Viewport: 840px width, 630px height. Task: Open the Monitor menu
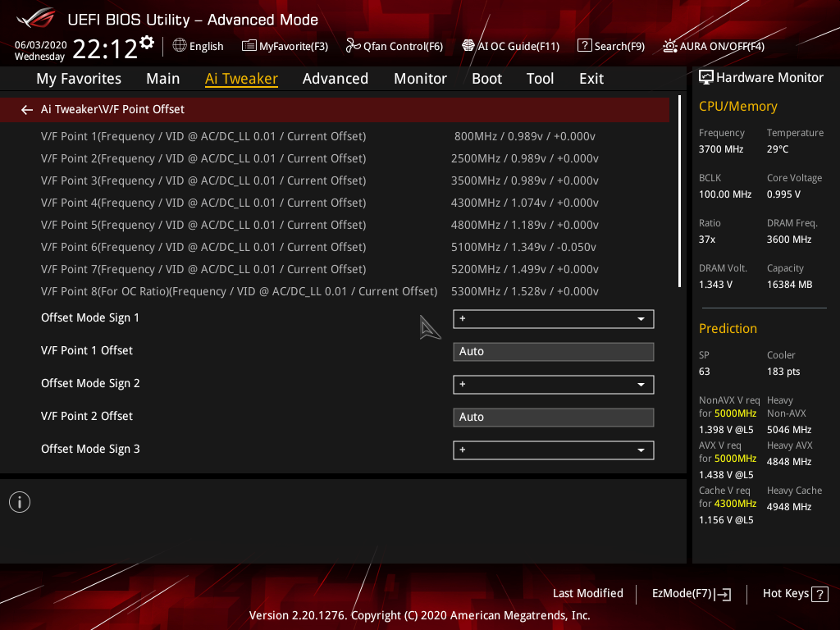pos(420,79)
